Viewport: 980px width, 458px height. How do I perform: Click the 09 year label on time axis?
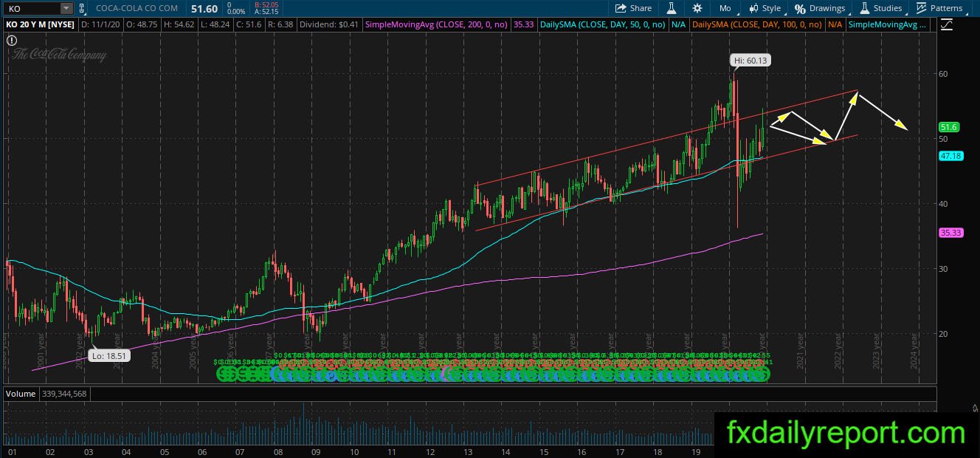[x=315, y=452]
